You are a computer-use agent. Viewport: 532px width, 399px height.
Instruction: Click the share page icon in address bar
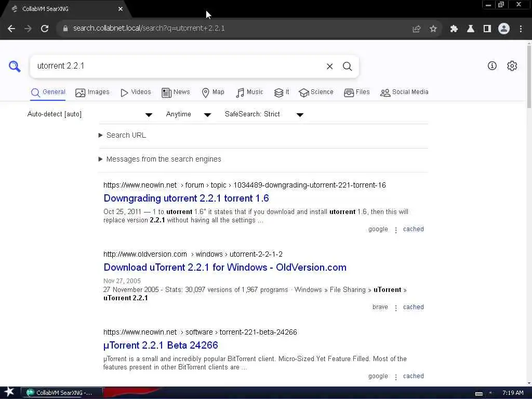pyautogui.click(x=416, y=29)
